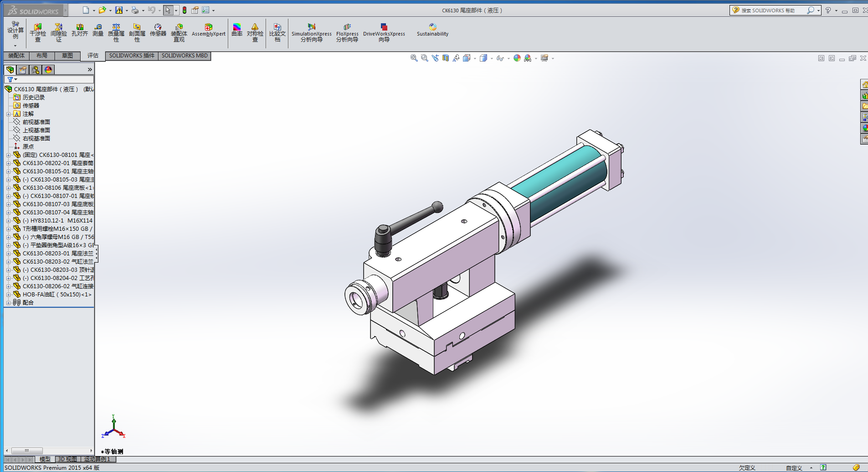Open the section view tool in view toolbar
Viewport: 868px width, 472px height.
tap(446, 58)
